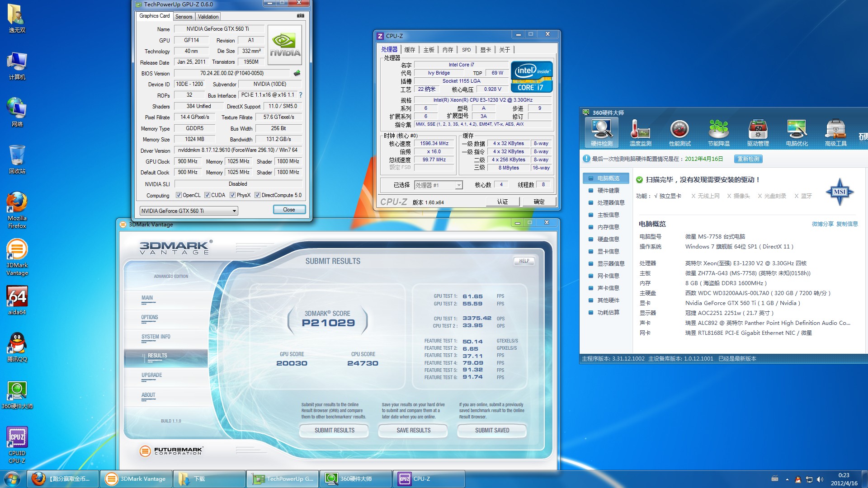Click the BIOS save chip icon in GPU-Z

pyautogui.click(x=297, y=73)
